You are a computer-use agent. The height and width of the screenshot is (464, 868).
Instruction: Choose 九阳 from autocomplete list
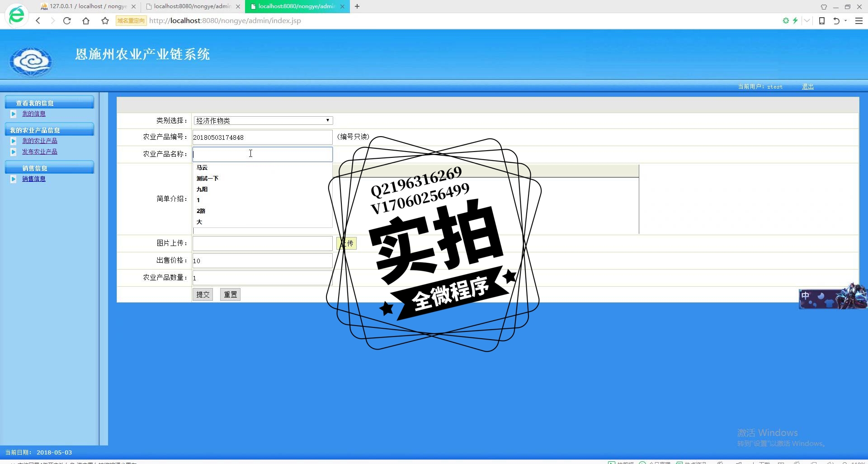click(262, 189)
